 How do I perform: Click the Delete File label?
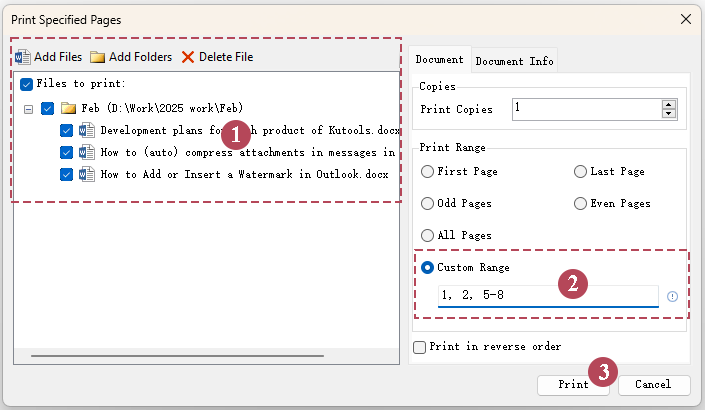pos(226,57)
